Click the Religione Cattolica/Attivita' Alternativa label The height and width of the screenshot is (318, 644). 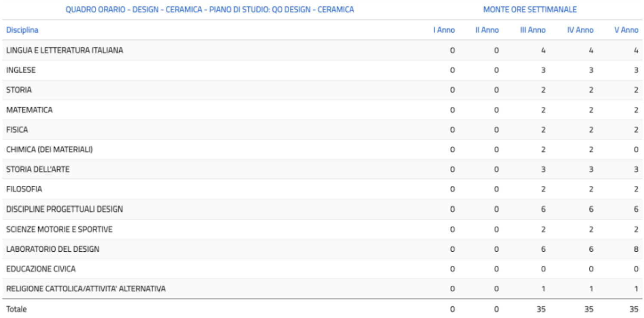click(86, 289)
